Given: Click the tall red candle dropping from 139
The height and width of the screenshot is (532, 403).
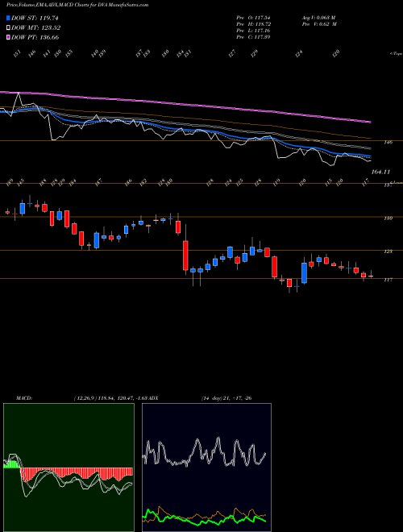Looking at the screenshot, I should [185, 256].
